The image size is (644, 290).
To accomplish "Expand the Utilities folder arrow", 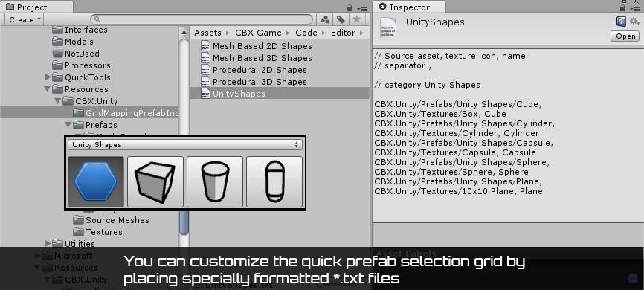I will 48,244.
